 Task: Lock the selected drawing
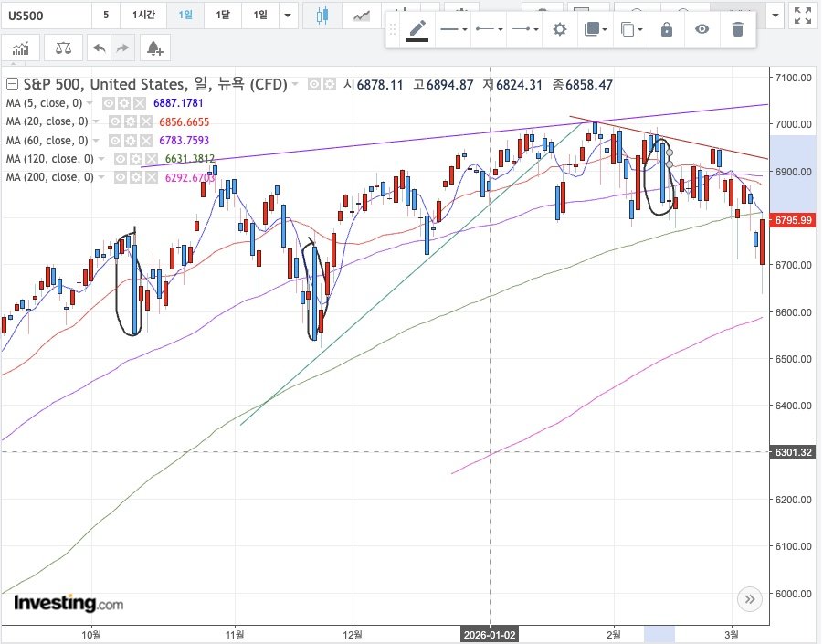point(666,29)
